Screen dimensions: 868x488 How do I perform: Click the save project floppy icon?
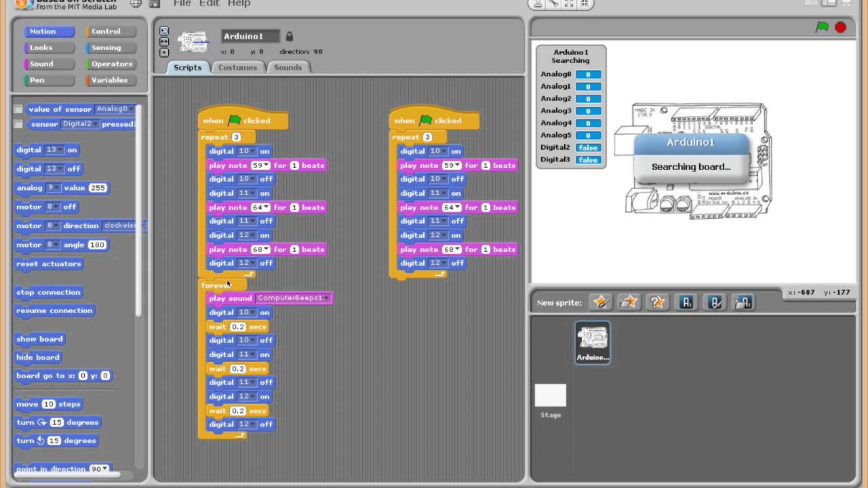[x=155, y=3]
